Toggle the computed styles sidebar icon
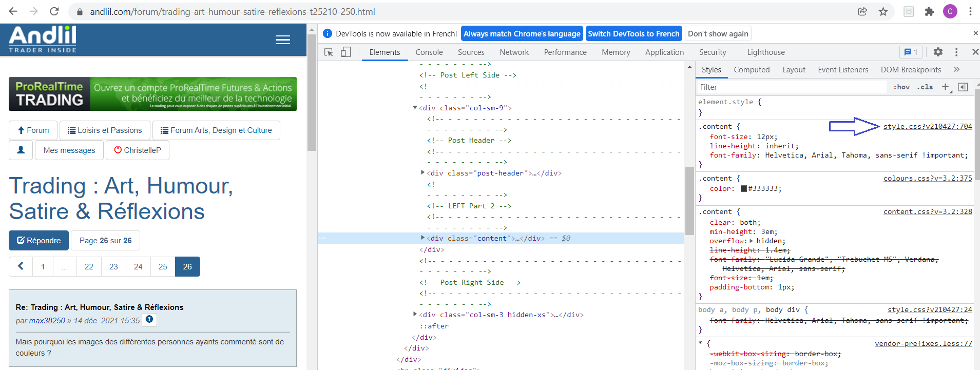This screenshot has height=370, width=980. [963, 87]
